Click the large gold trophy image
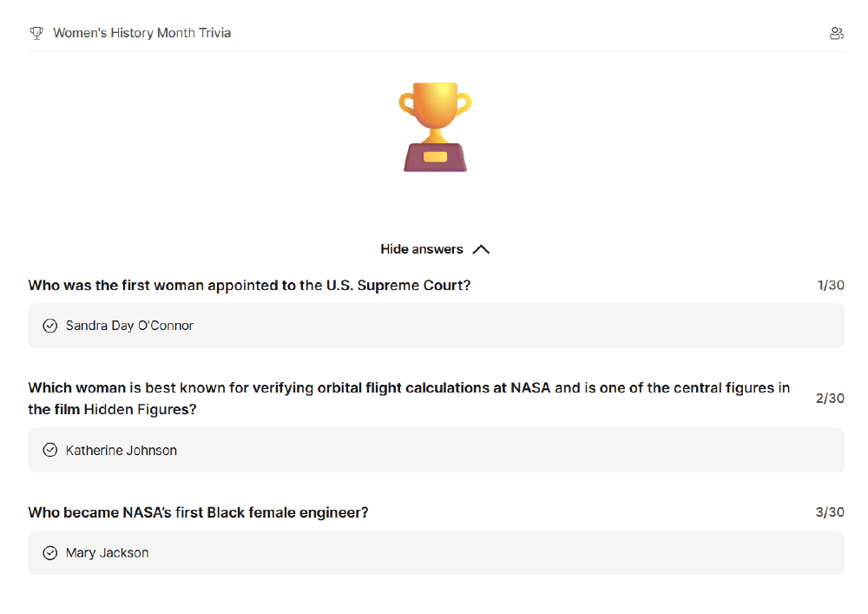This screenshot has width=868, height=614. tap(435, 127)
